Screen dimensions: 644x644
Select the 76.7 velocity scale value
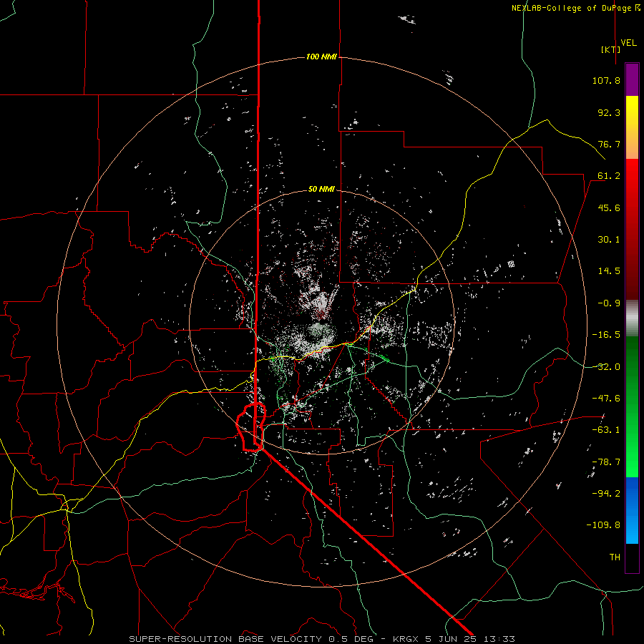tap(609, 144)
